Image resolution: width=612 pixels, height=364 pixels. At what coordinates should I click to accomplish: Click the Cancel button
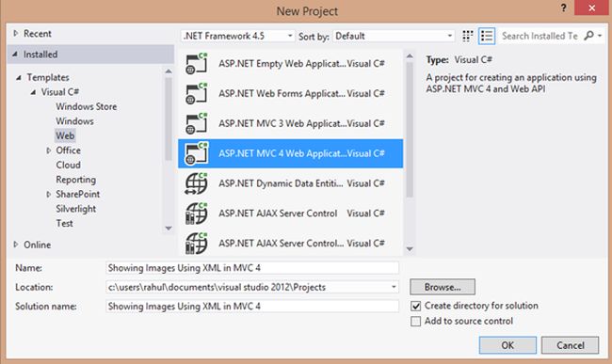[x=570, y=345]
